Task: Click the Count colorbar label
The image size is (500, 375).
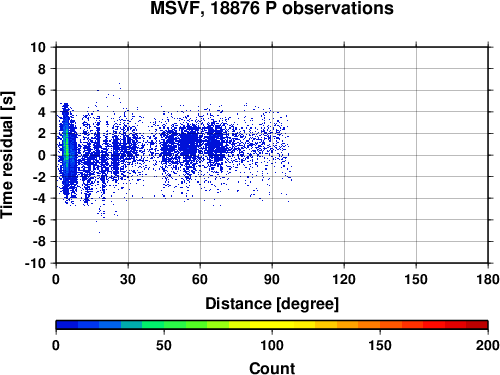Action: point(272,368)
